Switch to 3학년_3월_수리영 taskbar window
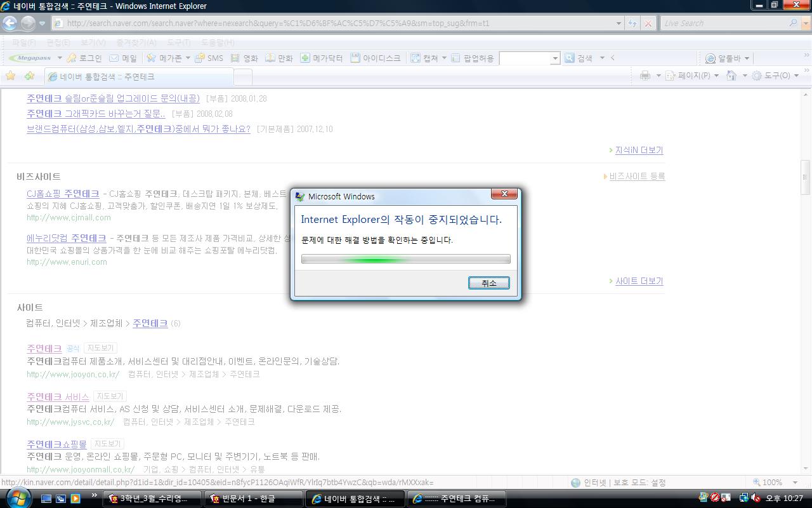Image resolution: width=812 pixels, height=508 pixels. [152, 499]
